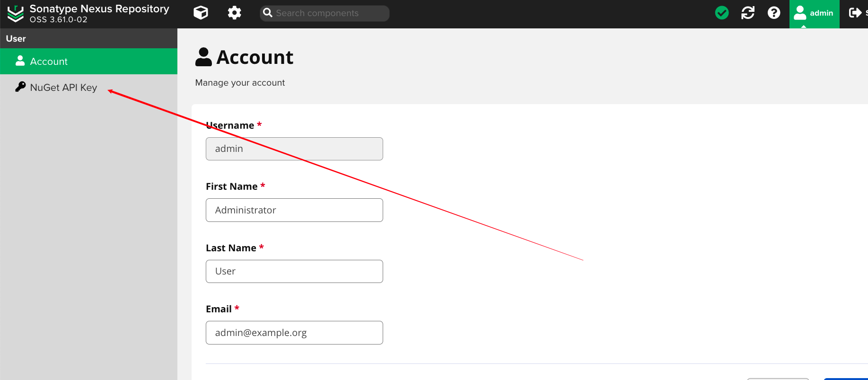This screenshot has width=868, height=380.
Task: Click the User sidebar header
Action: tap(88, 38)
